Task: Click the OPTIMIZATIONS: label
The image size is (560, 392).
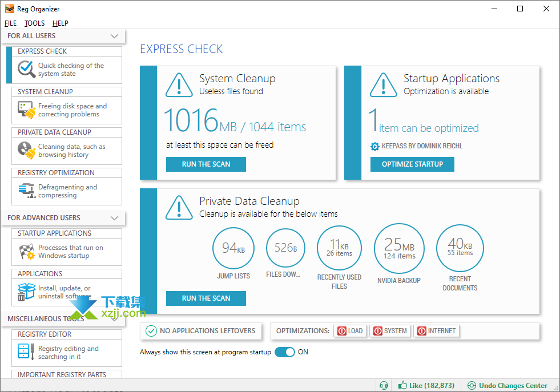Action: (303, 331)
